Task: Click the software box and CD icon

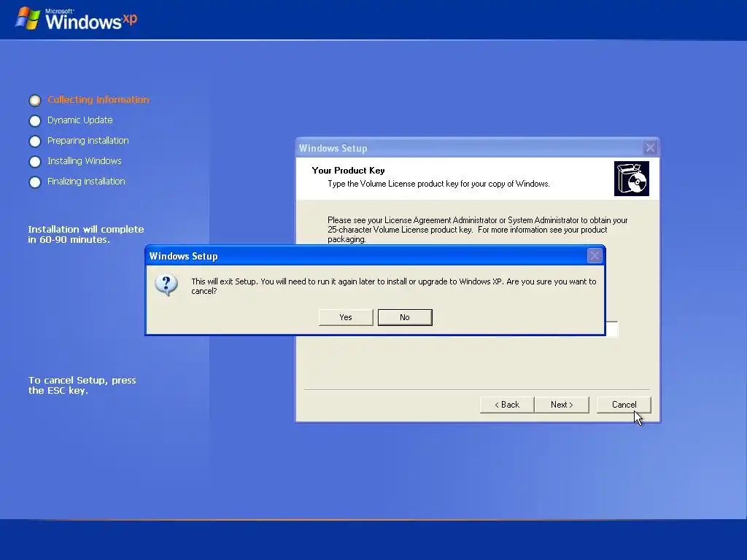Action: [x=632, y=179]
